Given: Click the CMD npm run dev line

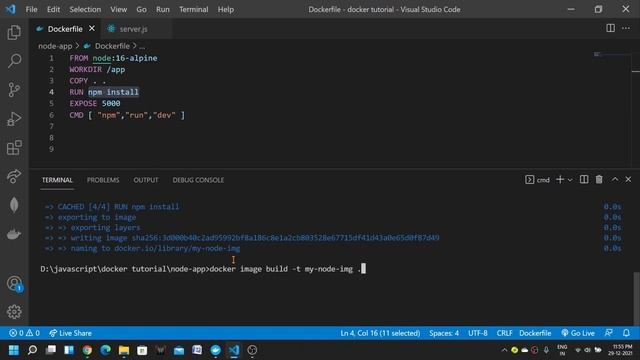Looking at the screenshot, I should [x=127, y=115].
